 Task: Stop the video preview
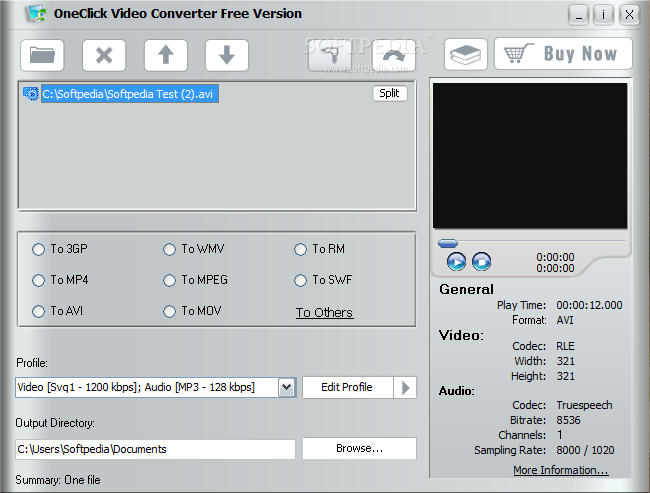(482, 262)
